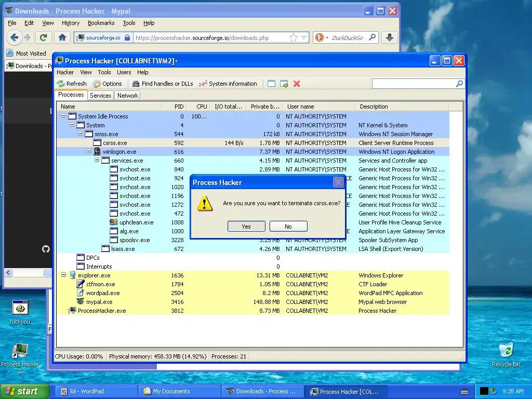The height and width of the screenshot is (399, 532).
Task: Open the View menu in Process Hacker
Action: pyautogui.click(x=86, y=72)
